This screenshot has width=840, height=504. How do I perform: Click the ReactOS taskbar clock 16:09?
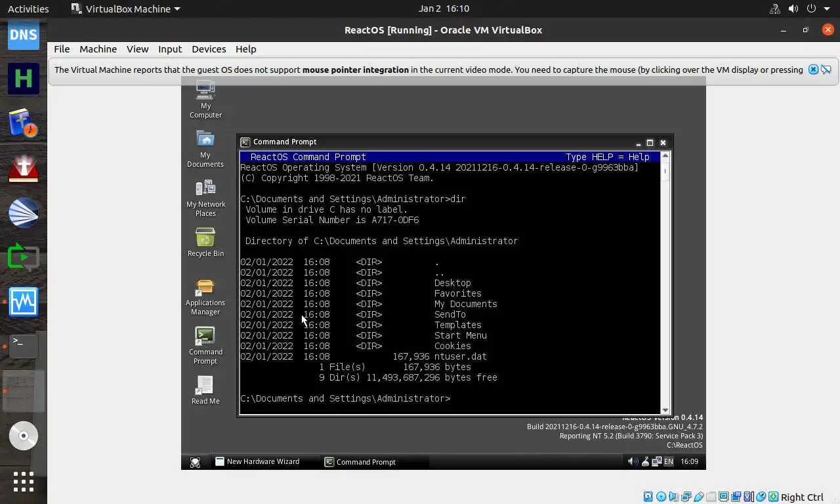[689, 462]
